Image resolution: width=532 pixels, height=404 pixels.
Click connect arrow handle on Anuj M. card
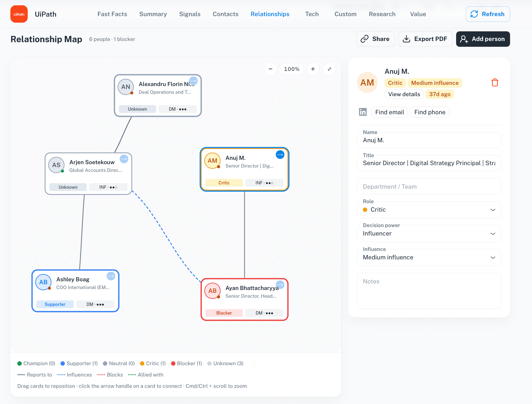pos(280,155)
